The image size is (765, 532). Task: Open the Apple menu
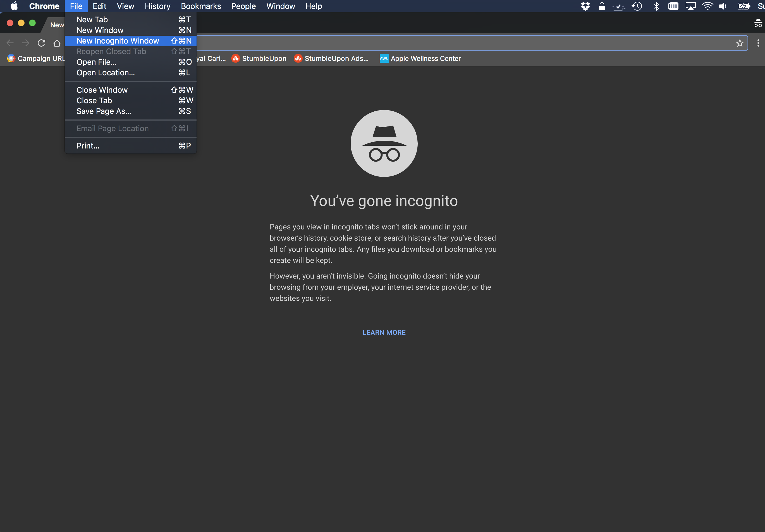(14, 6)
